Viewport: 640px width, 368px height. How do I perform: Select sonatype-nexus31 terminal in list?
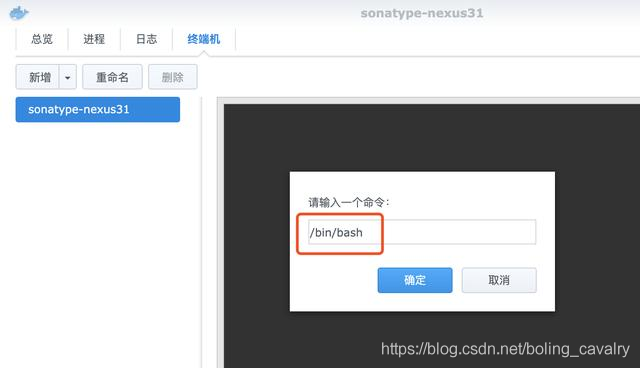(x=98, y=109)
